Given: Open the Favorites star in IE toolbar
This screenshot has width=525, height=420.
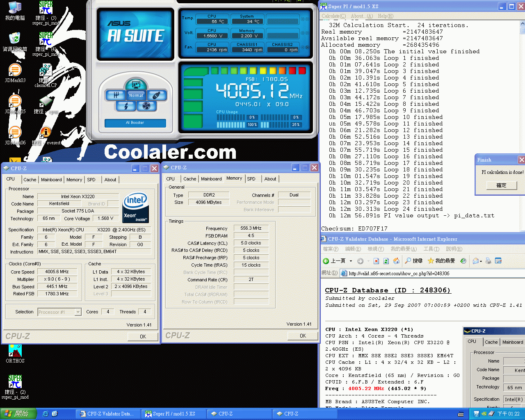Looking at the screenshot, I should [441, 261].
